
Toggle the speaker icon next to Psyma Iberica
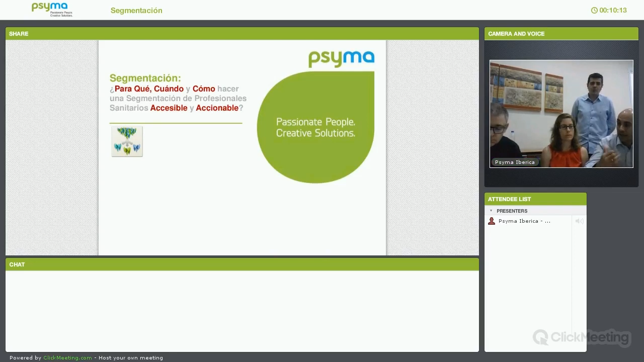click(x=580, y=221)
